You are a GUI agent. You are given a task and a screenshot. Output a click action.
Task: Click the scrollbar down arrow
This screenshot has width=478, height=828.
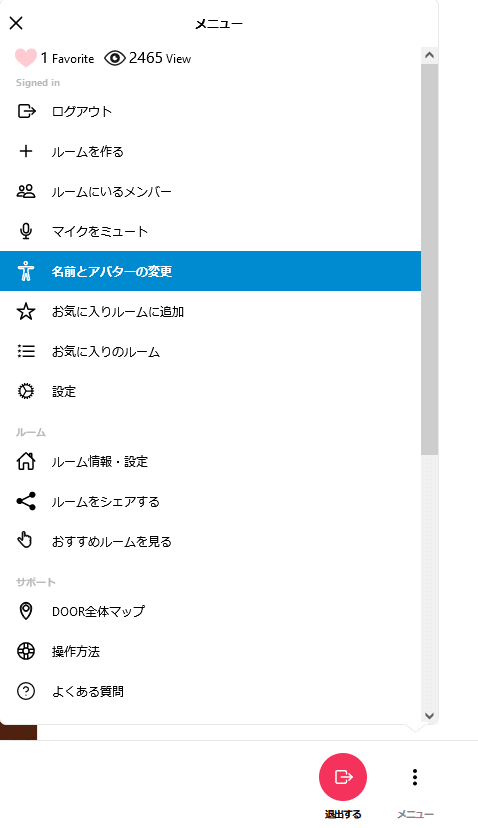coord(429,716)
